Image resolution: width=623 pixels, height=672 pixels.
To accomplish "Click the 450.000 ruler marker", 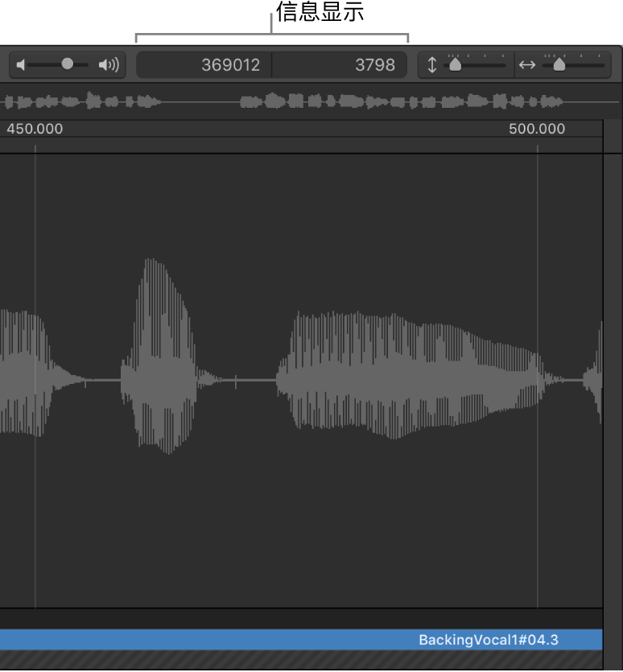I will coord(35,129).
